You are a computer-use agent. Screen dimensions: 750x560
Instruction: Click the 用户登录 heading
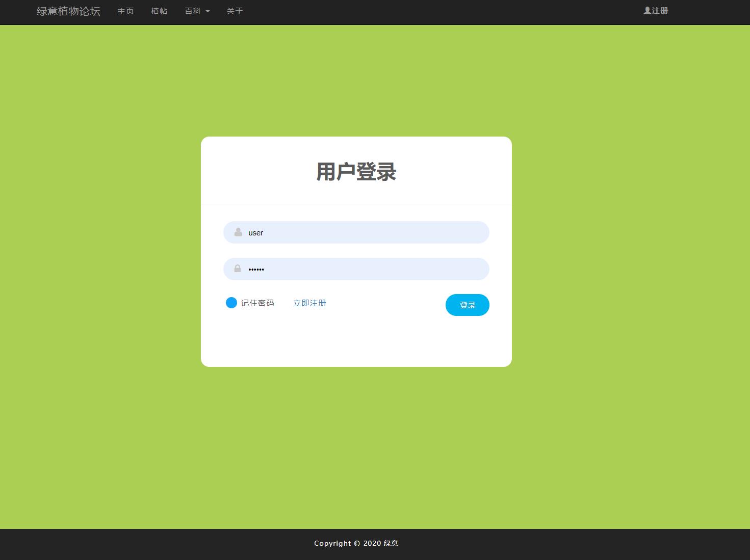tap(356, 172)
